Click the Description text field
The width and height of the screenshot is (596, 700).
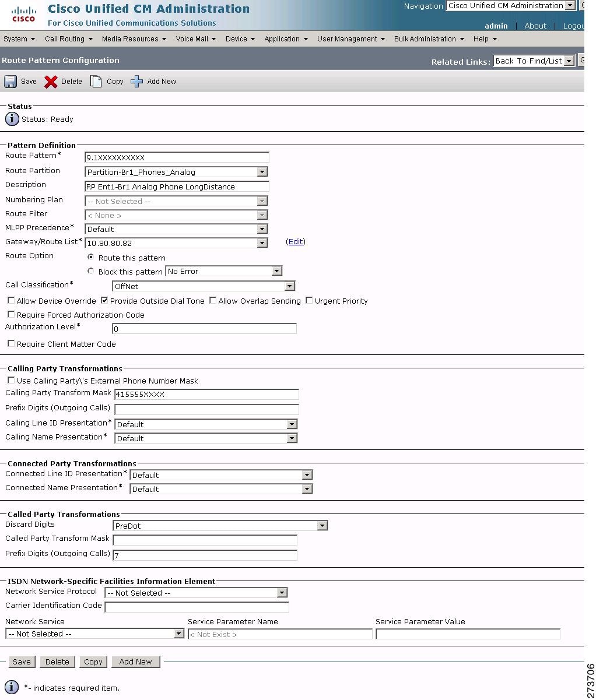click(177, 187)
